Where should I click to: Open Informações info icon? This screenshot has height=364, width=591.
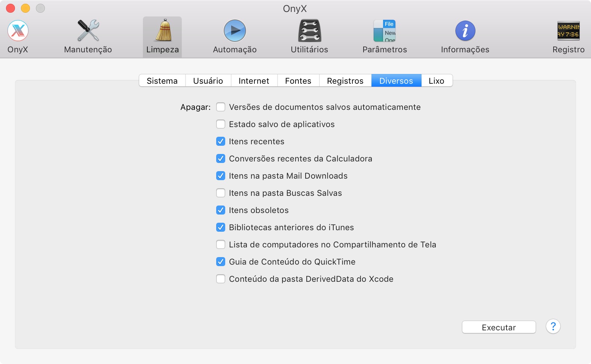(465, 31)
